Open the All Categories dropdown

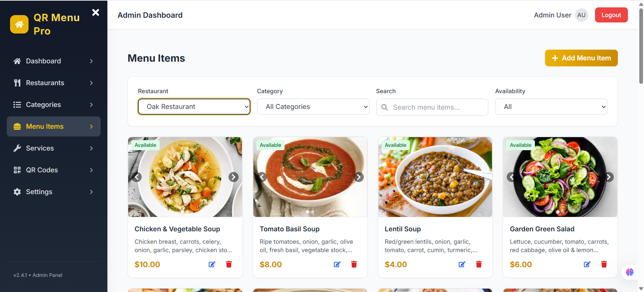[313, 107]
